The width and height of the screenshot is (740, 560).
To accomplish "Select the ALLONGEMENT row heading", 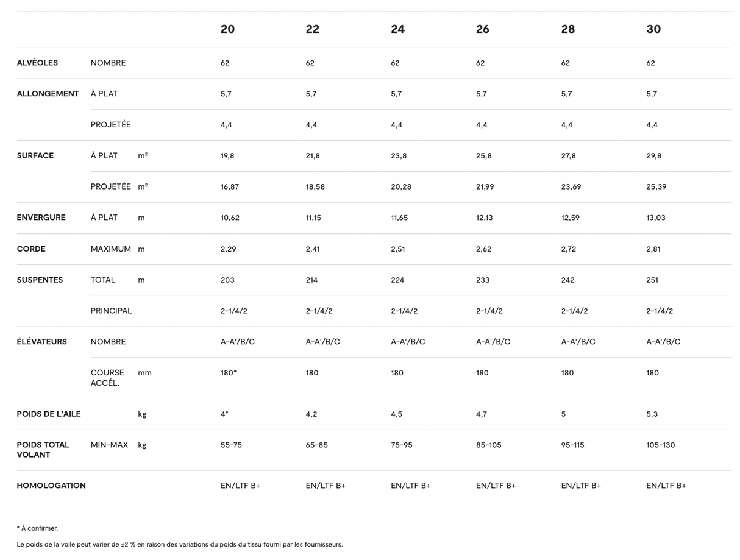I will (x=48, y=94).
